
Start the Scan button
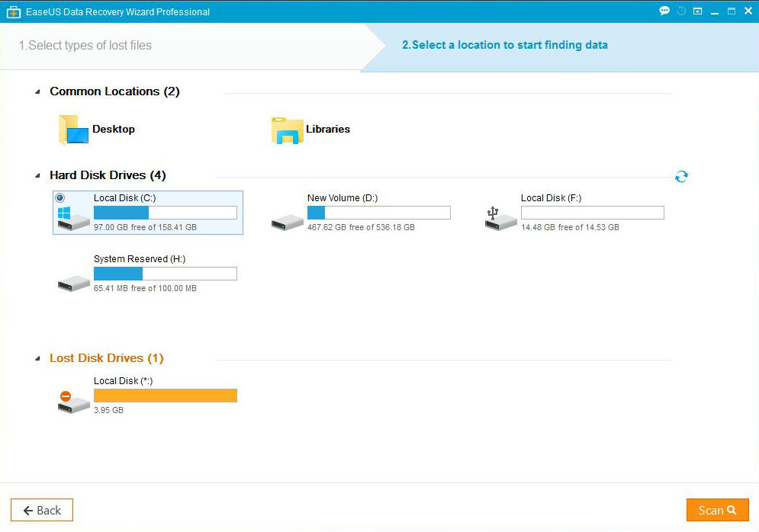click(x=717, y=510)
